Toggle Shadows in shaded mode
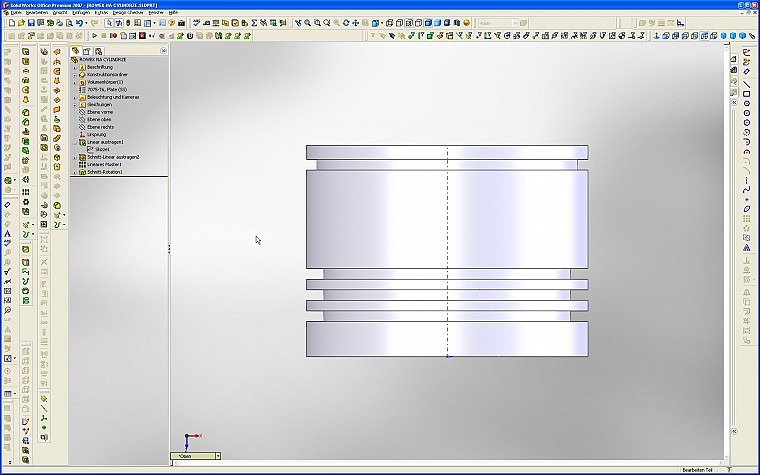This screenshot has width=760, height=475. click(x=446, y=23)
